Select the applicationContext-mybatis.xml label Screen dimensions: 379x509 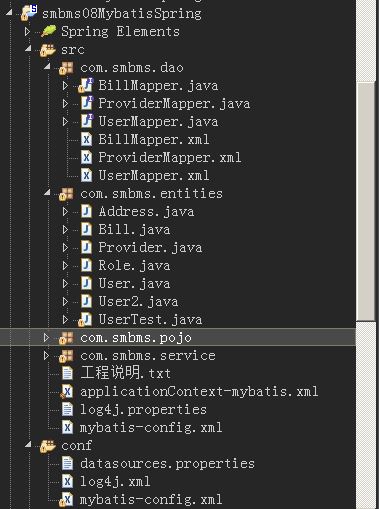[x=199, y=392]
